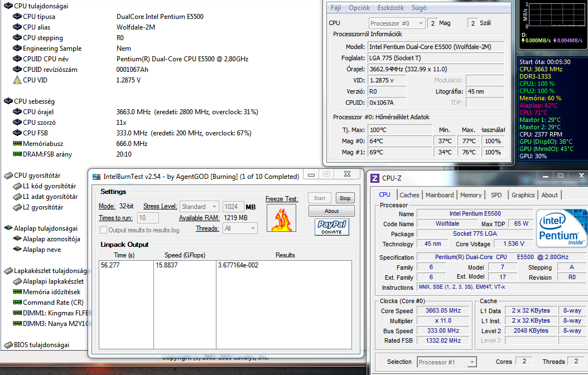
Task: Click the warning icon beside CPU VID
Action: (17, 80)
